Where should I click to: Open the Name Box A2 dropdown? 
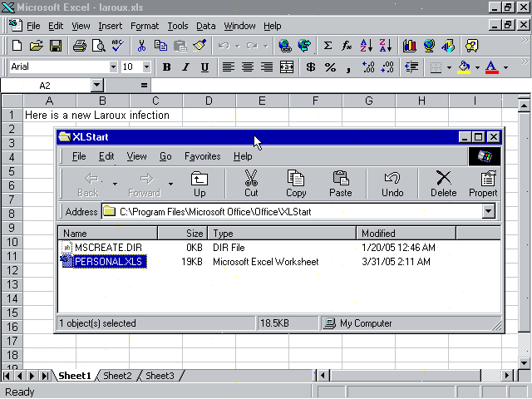[96, 85]
